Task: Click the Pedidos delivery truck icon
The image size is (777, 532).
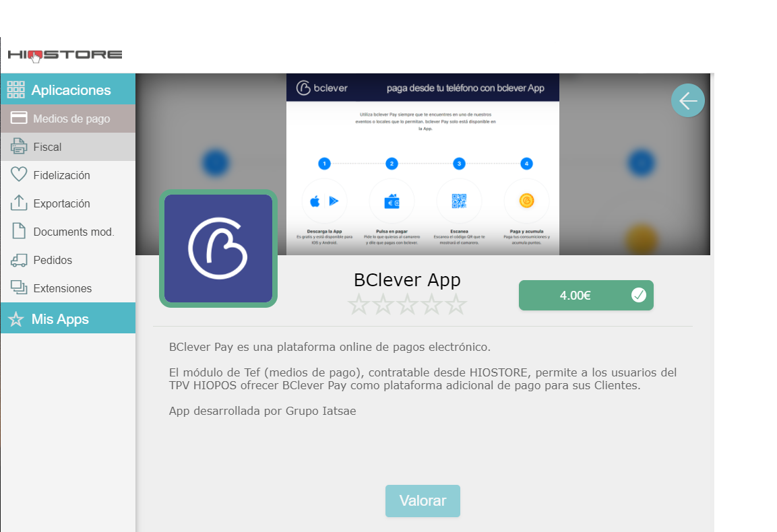Action: coord(19,260)
